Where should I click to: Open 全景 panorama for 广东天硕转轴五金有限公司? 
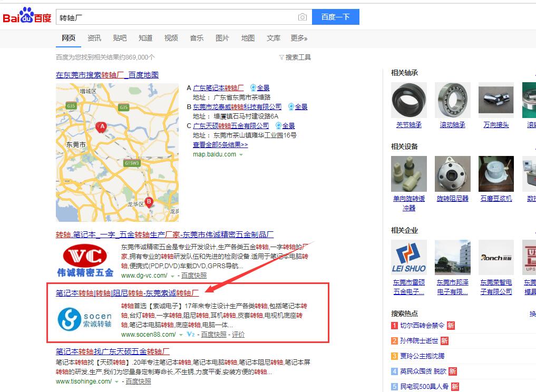pos(285,126)
